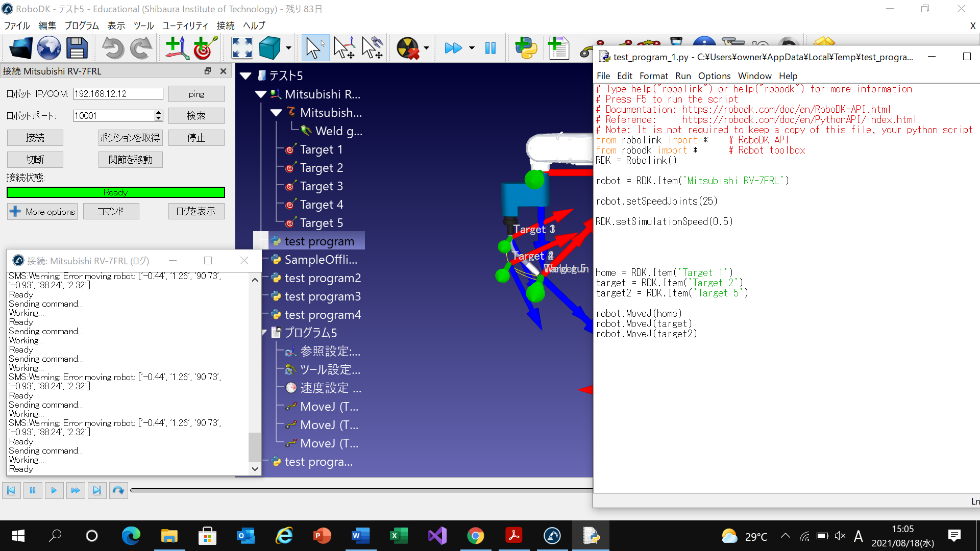Click the Add Python Program icon
Screen dimensions: 980x551
click(526, 48)
